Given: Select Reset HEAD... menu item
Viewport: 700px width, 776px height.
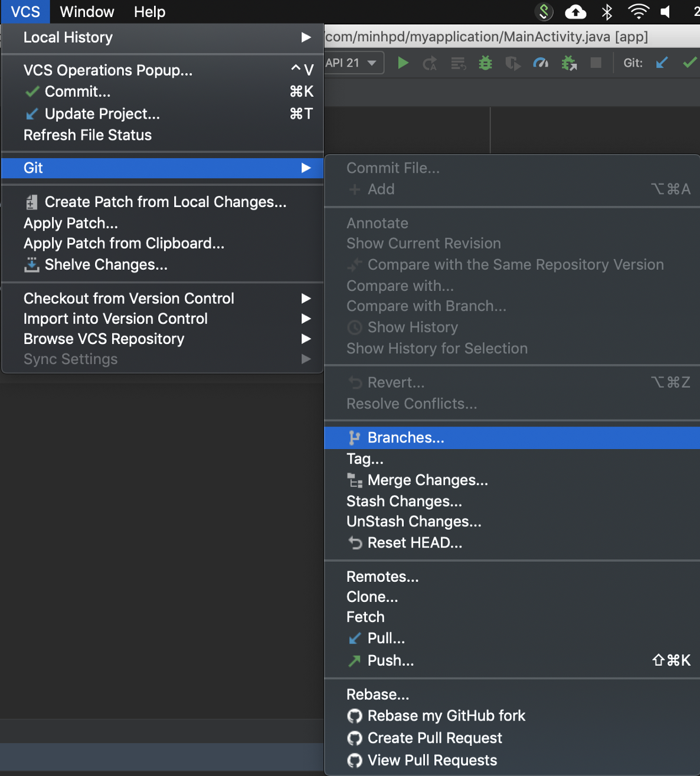Looking at the screenshot, I should (414, 543).
